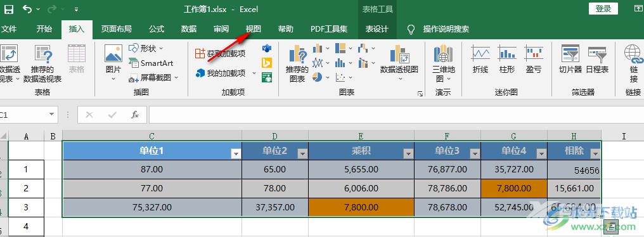Image resolution: width=644 pixels, height=237 pixels.
Task: Insert a statistic histogram chart
Action: point(340,63)
